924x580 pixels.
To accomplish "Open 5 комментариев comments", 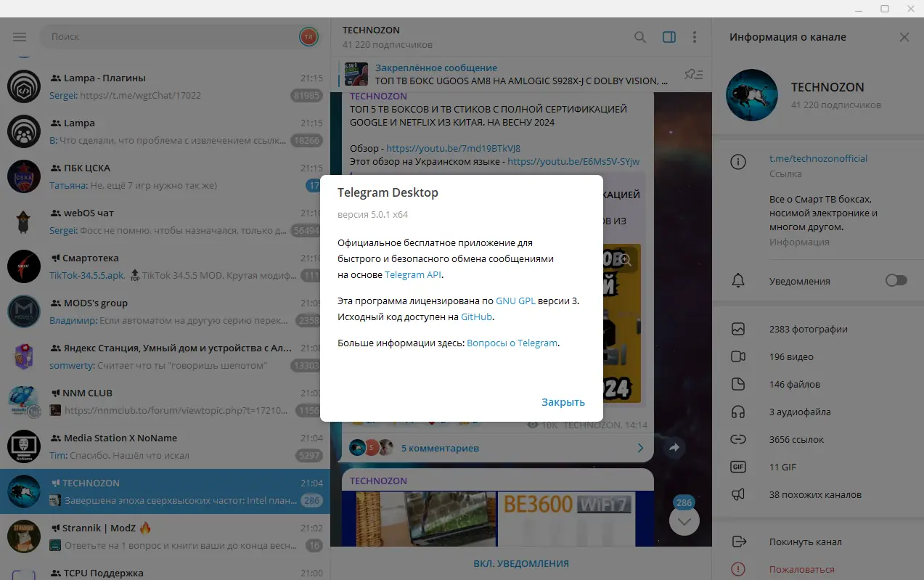I will click(440, 448).
